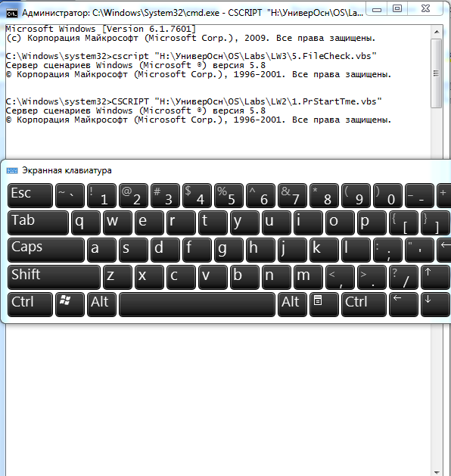This screenshot has width=451, height=476.
Task: Click the 4 dollar key
Action: pos(197,195)
